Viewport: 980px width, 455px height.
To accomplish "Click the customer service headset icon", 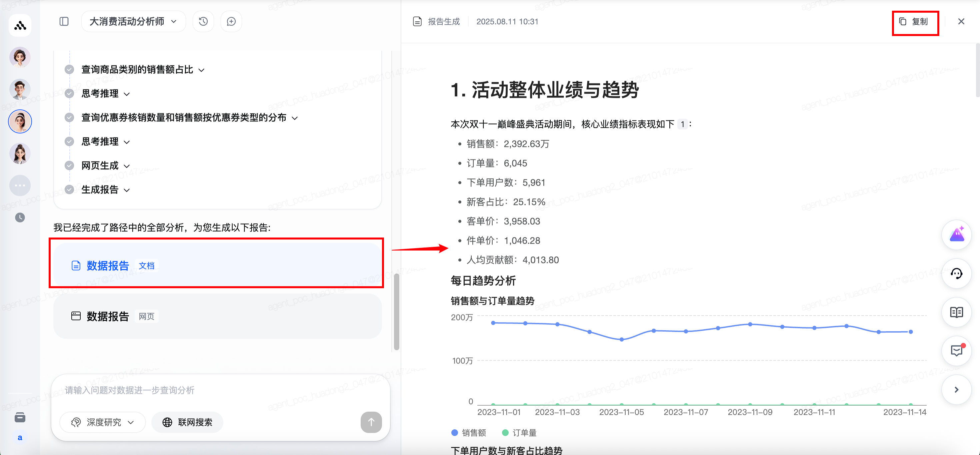I will (956, 274).
